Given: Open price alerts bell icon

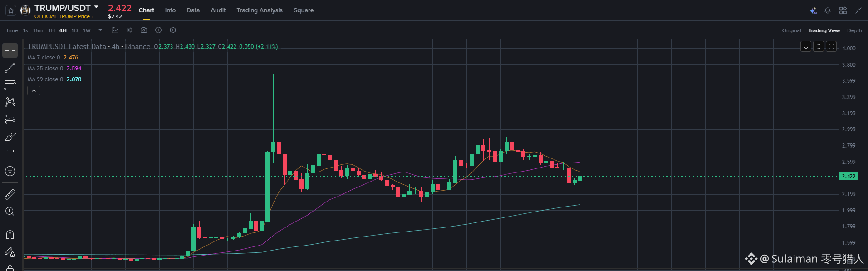Looking at the screenshot, I should coord(828,10).
